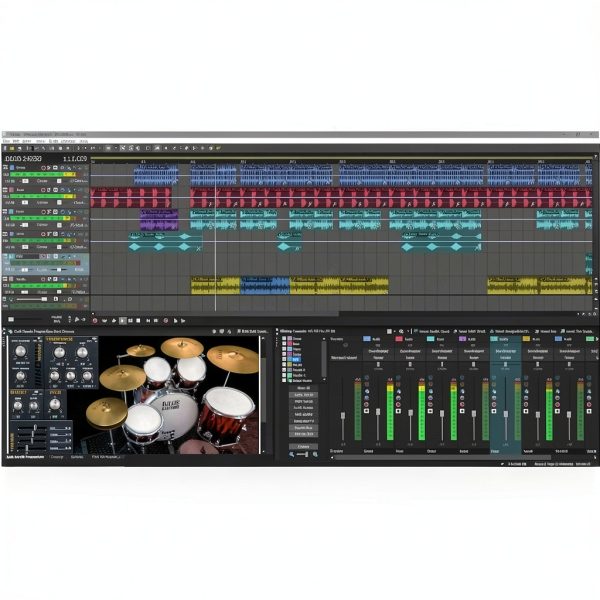The width and height of the screenshot is (600, 600).
Task: Click the white monitor square on the cyan-tagged strip
Action: pyautogui.click(x=430, y=411)
